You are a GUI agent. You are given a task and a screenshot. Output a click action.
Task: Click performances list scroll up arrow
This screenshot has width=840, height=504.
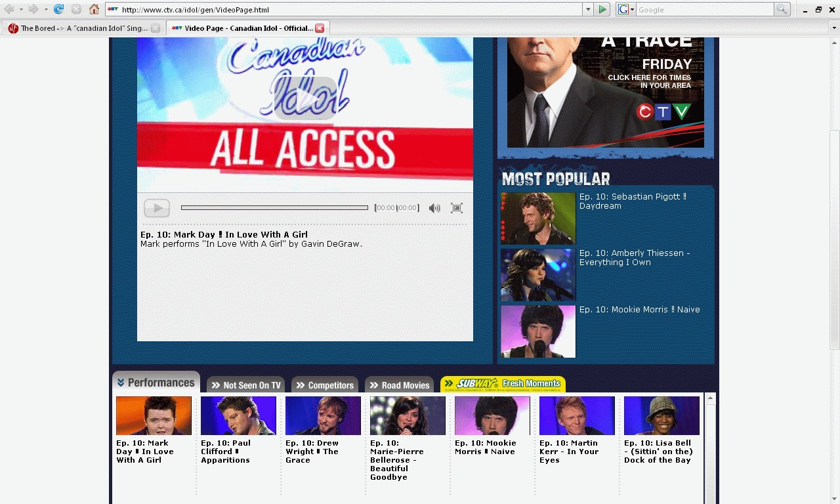click(710, 398)
